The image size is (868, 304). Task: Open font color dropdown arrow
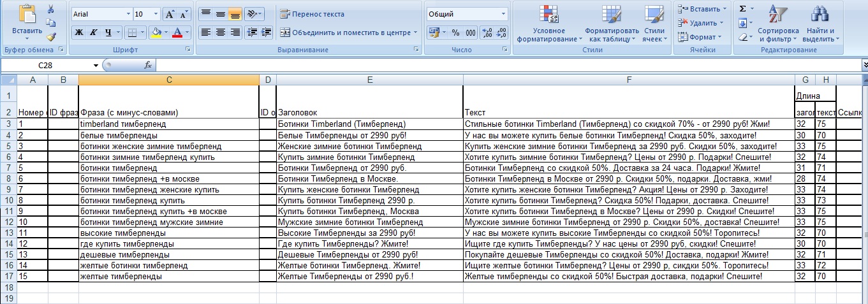187,33
